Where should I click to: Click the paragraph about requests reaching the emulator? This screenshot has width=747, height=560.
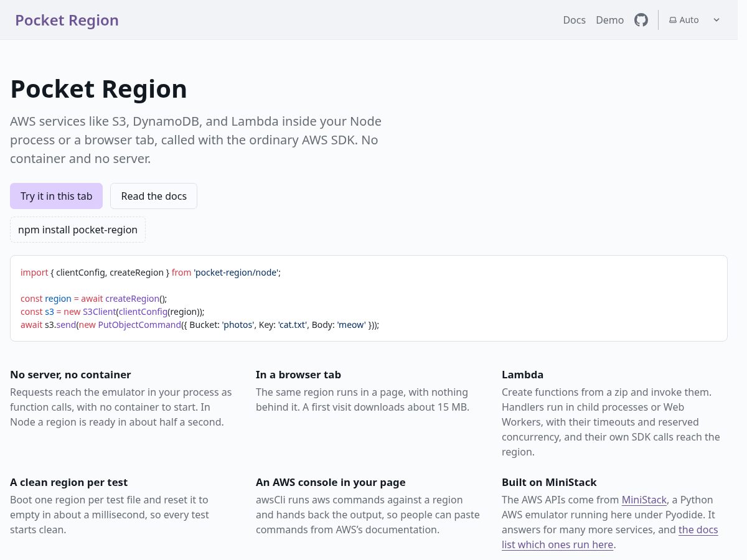tap(121, 407)
